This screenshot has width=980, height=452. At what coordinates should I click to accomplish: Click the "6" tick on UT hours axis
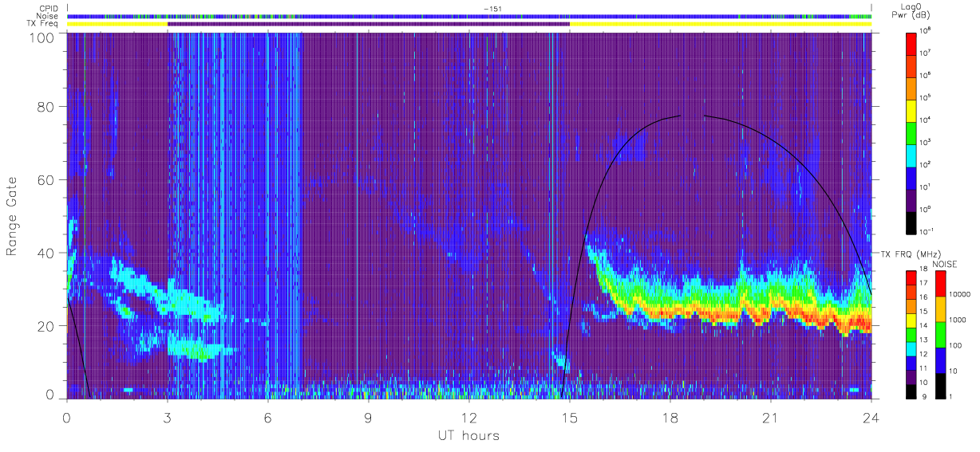[267, 418]
